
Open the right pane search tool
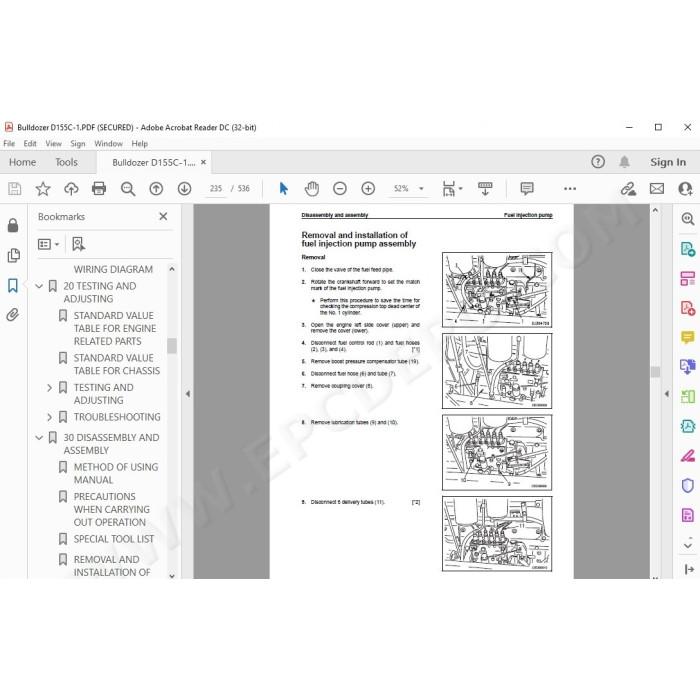coord(688,219)
